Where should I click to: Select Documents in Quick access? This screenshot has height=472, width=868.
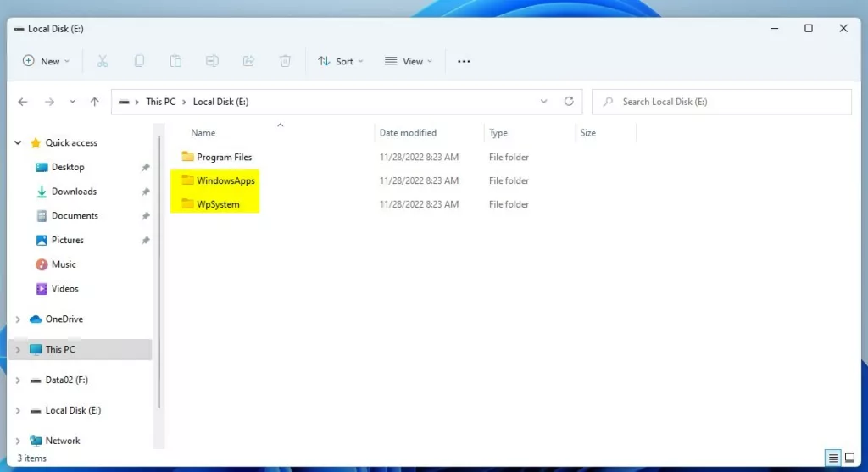tap(75, 216)
